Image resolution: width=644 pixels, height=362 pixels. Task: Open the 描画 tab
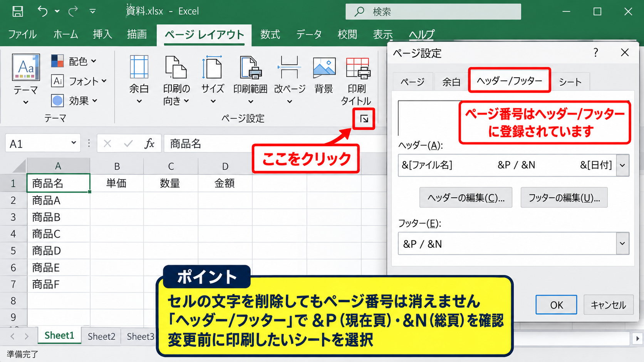pos(137,35)
